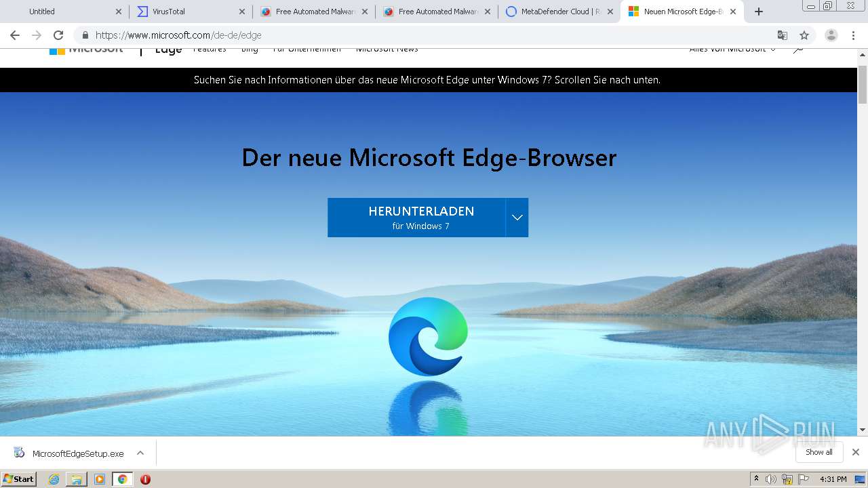Viewport: 868px width, 488px height.
Task: Close the Untitled tab
Action: (x=119, y=12)
